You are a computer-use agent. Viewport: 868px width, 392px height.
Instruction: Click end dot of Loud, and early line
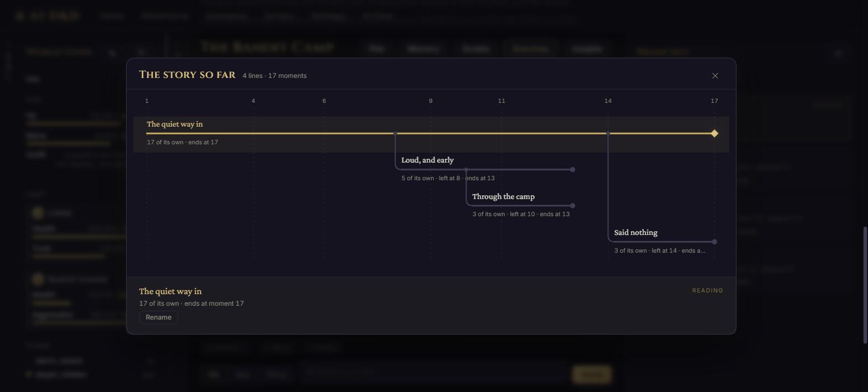[572, 170]
